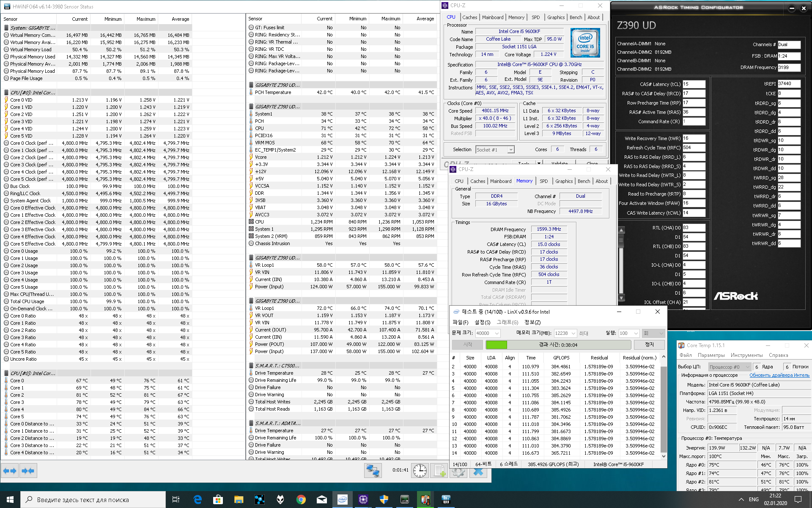
Task: Open the SPD tab in second CPU-Z
Action: click(x=543, y=181)
